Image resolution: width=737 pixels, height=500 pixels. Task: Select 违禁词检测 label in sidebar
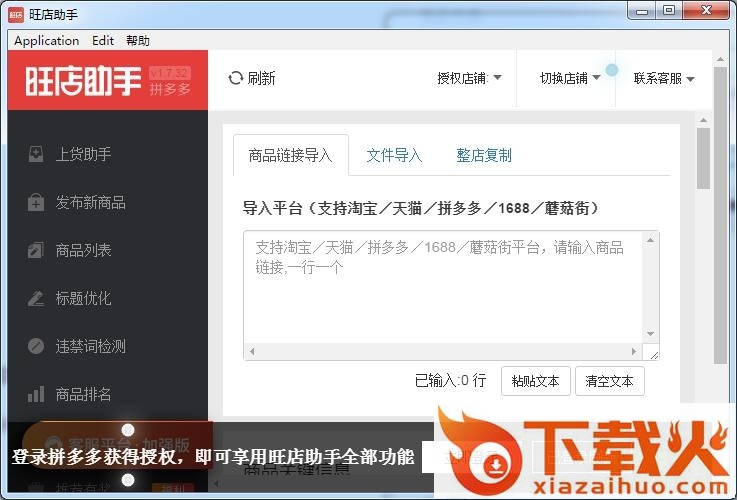coord(90,346)
